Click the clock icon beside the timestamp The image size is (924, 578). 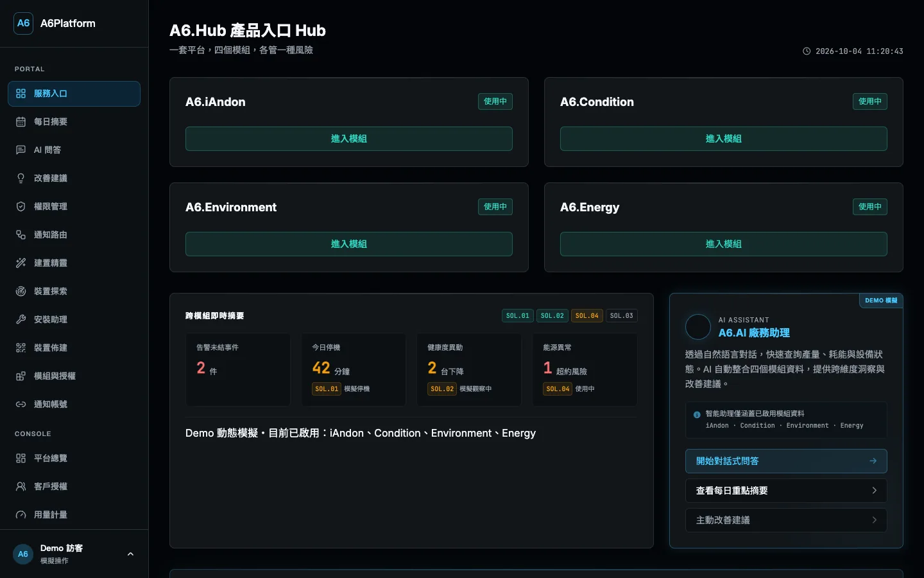coord(807,51)
